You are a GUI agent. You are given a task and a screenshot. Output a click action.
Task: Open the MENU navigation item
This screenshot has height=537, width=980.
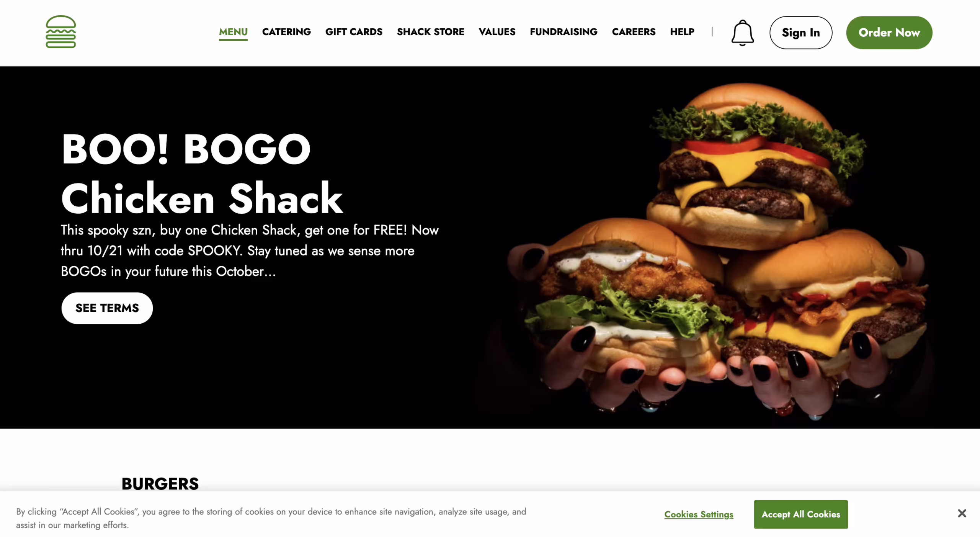click(x=233, y=32)
